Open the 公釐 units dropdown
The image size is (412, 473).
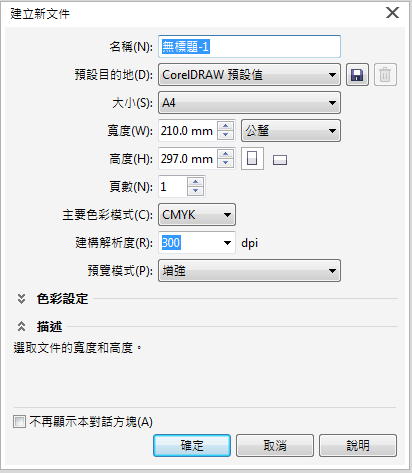coord(291,131)
